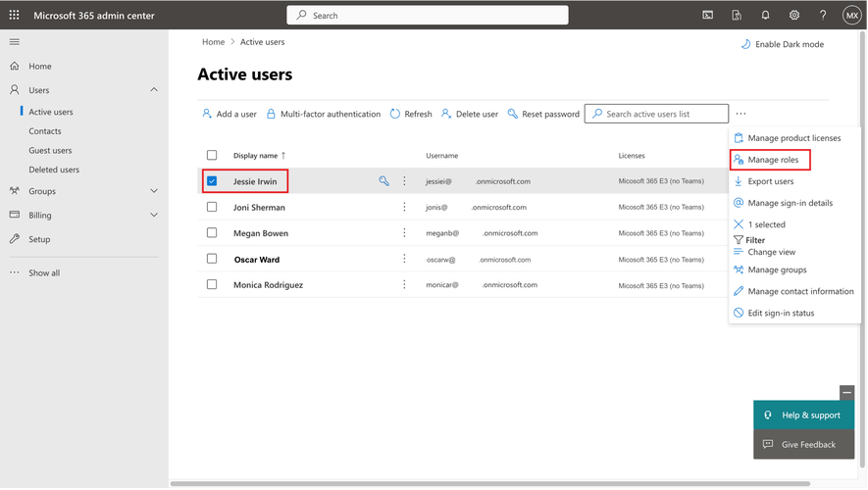The height and width of the screenshot is (490, 868).
Task: Select Filter in the overflow menu
Action: [x=749, y=240]
